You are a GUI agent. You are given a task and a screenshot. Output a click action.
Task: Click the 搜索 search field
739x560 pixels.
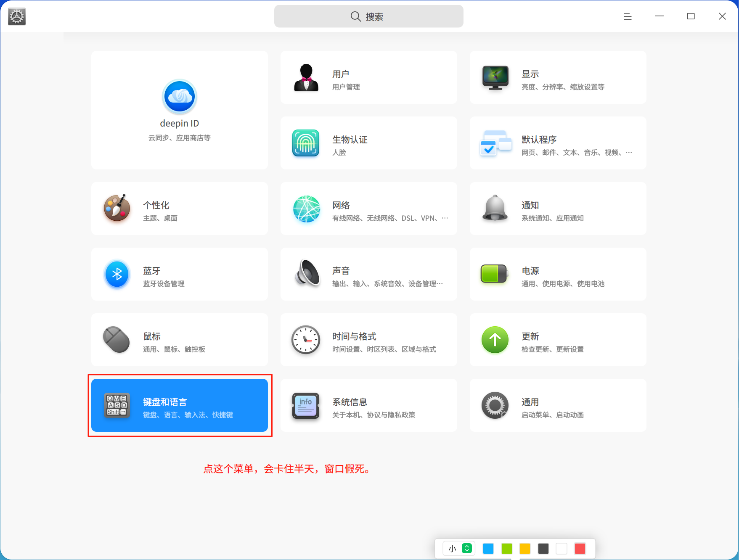[369, 16]
